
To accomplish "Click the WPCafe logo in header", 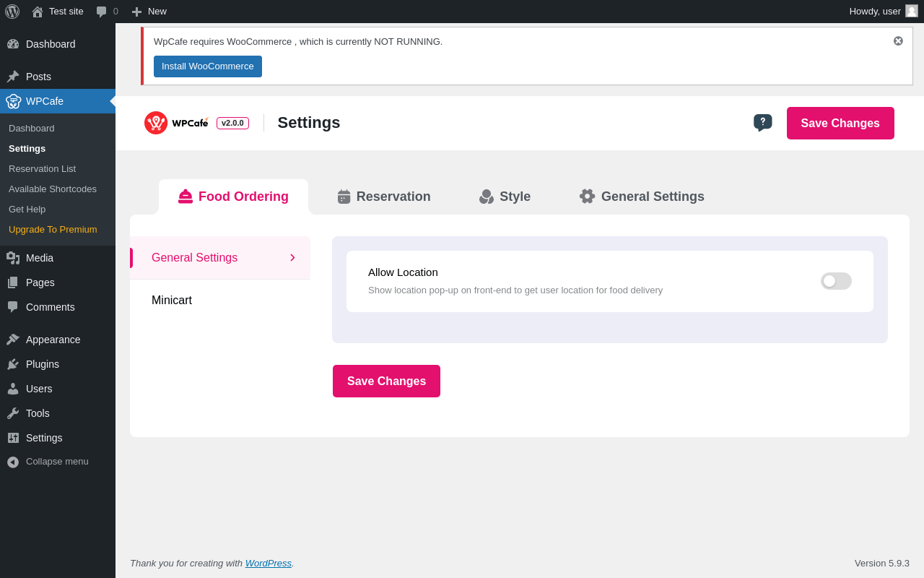I will (177, 123).
